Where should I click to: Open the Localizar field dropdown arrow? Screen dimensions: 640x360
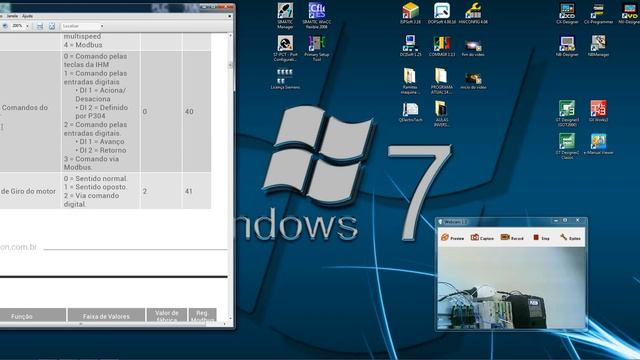click(x=102, y=26)
